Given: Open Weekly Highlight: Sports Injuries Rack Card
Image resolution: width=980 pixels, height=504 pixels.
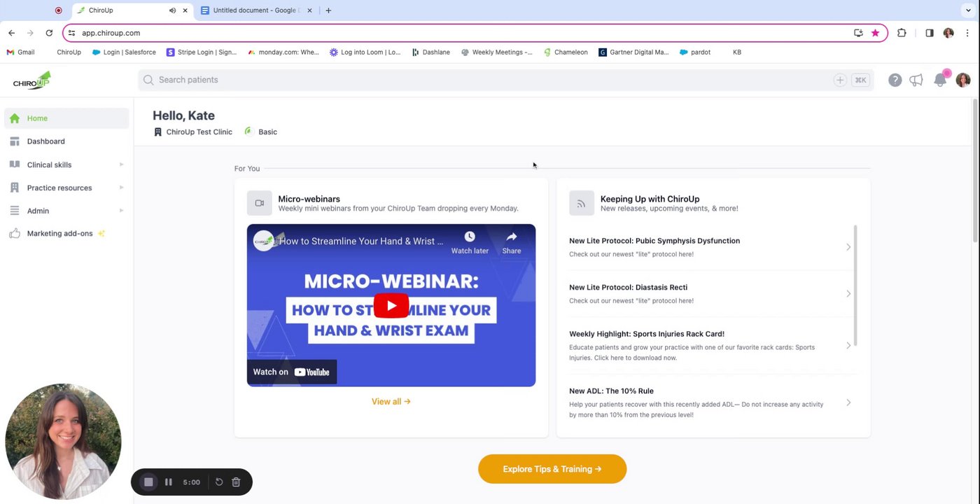Looking at the screenshot, I should coord(710,346).
